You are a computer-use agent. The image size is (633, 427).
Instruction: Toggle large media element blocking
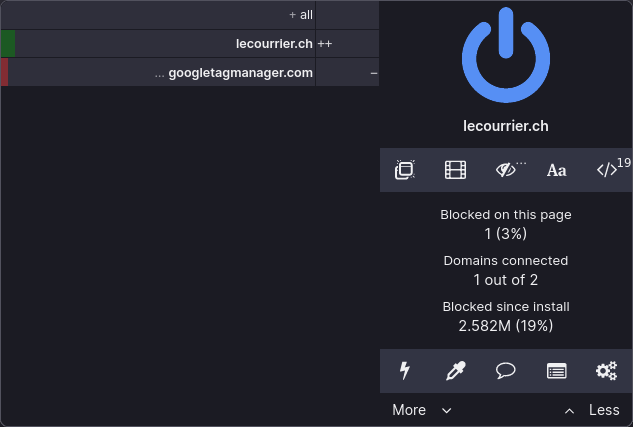[x=455, y=170]
